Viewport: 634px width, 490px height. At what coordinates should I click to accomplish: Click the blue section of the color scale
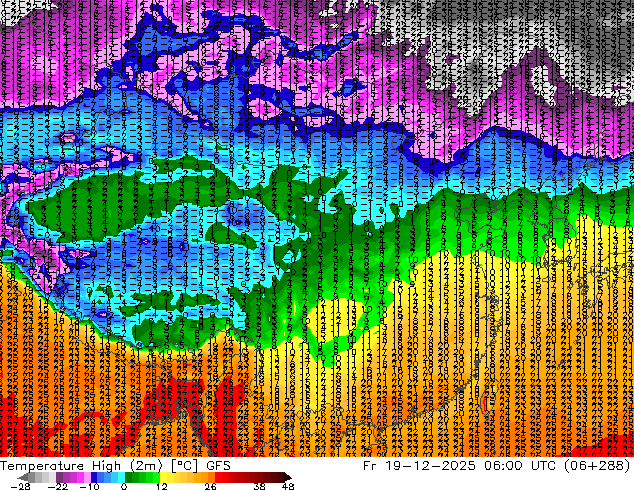[108, 477]
